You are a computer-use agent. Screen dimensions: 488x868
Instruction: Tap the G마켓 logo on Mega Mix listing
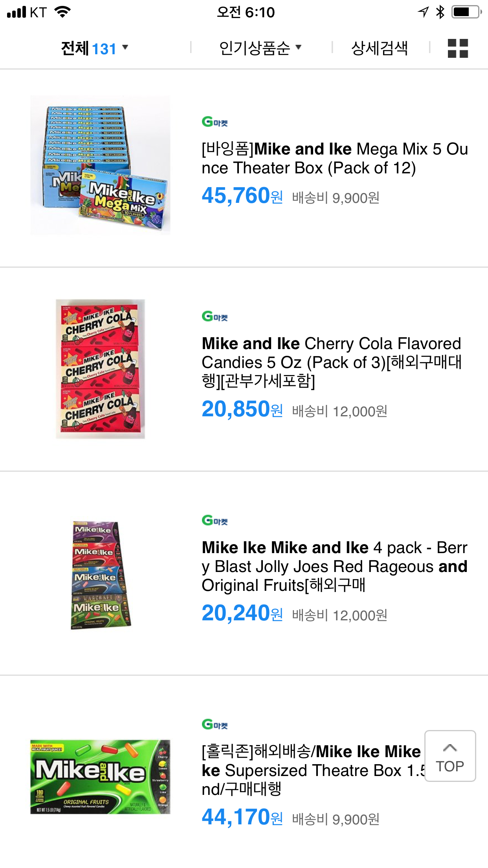[x=215, y=122]
